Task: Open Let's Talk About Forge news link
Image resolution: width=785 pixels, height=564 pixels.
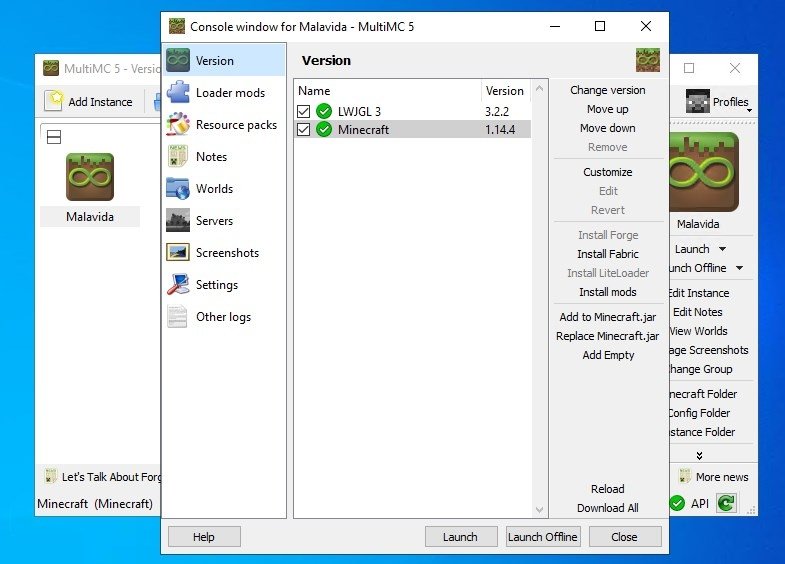Action: click(x=103, y=477)
